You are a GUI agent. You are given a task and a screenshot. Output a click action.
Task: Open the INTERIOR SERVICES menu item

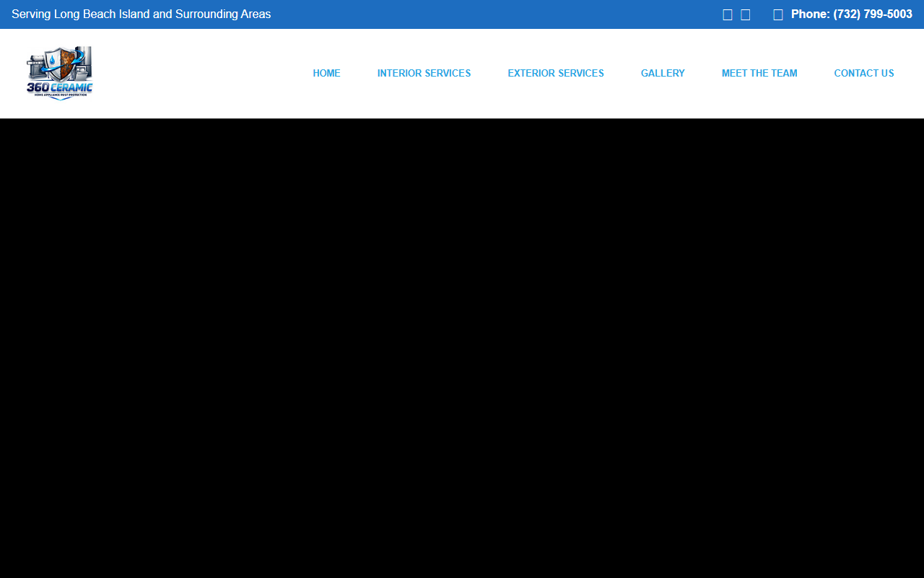[x=424, y=73]
